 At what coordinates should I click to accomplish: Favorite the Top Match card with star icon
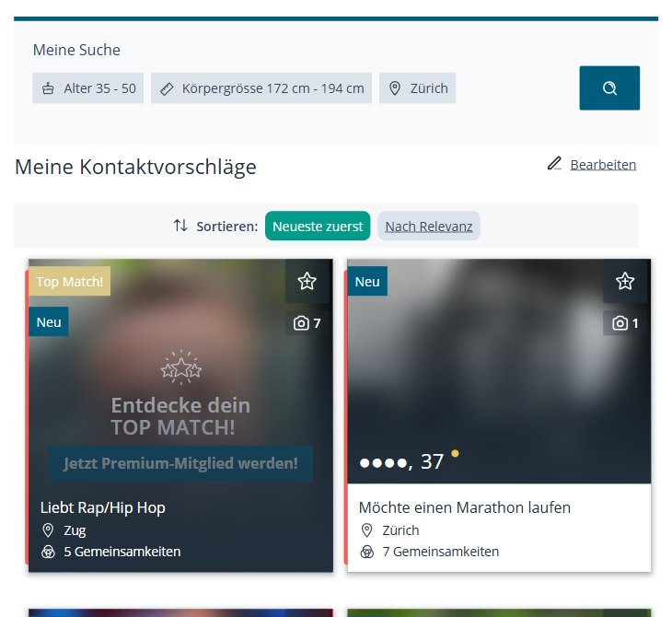(307, 281)
